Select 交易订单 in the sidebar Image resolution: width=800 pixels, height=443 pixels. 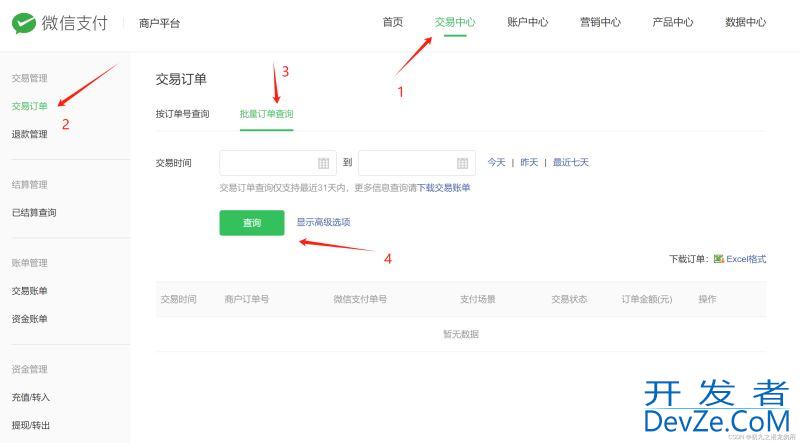30,106
